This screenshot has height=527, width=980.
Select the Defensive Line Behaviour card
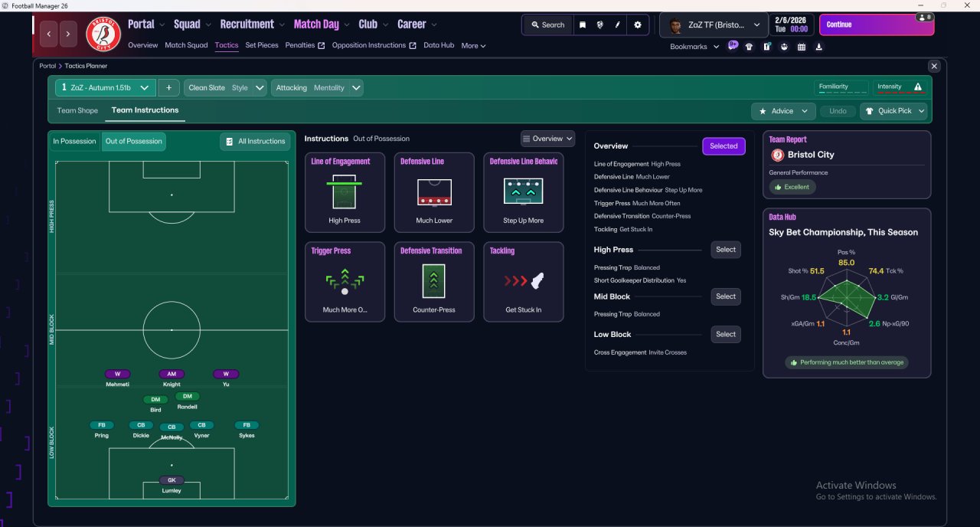(x=524, y=192)
